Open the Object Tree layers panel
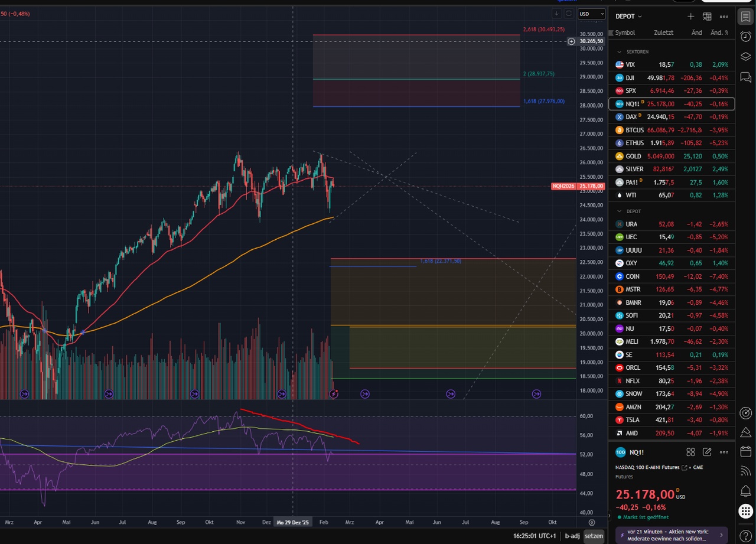756x544 pixels. [745, 56]
